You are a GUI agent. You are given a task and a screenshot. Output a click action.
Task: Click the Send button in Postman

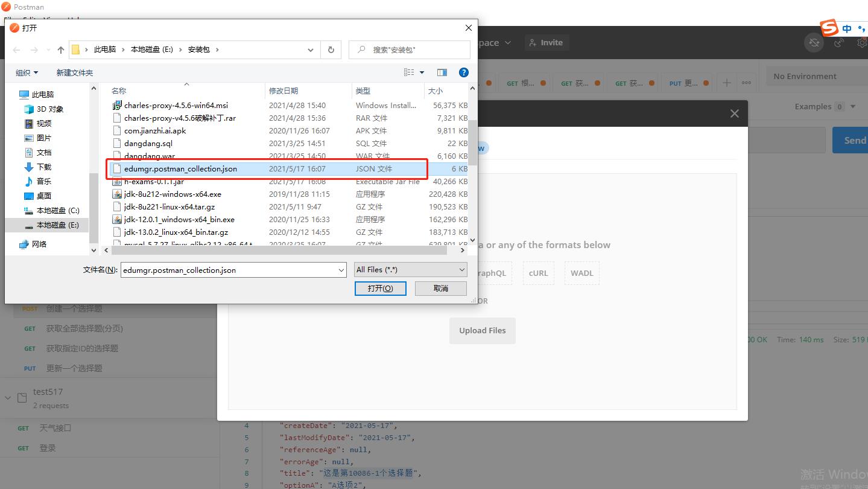[851, 140]
